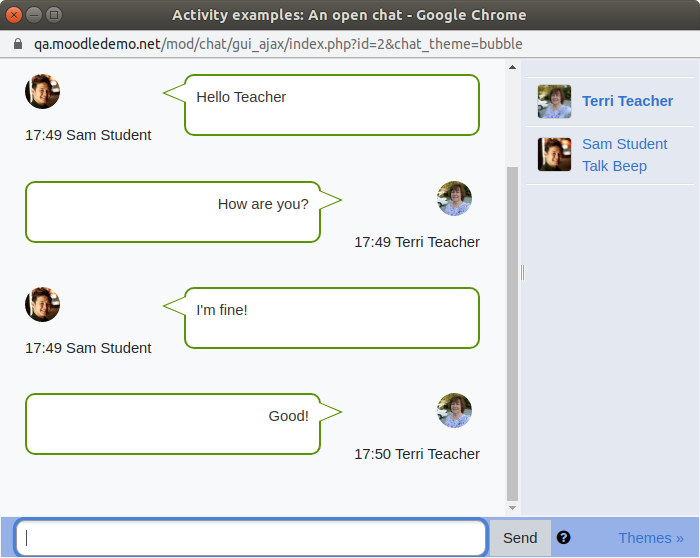Send the chat message

coord(520,538)
